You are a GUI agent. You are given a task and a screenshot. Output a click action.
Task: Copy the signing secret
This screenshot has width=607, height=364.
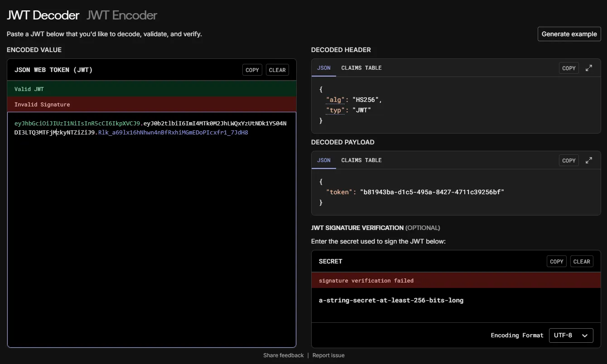tap(556, 261)
